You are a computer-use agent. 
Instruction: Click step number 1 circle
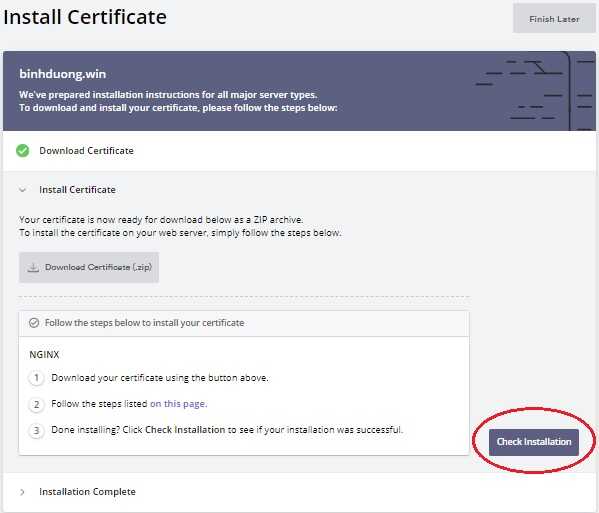[36, 378]
